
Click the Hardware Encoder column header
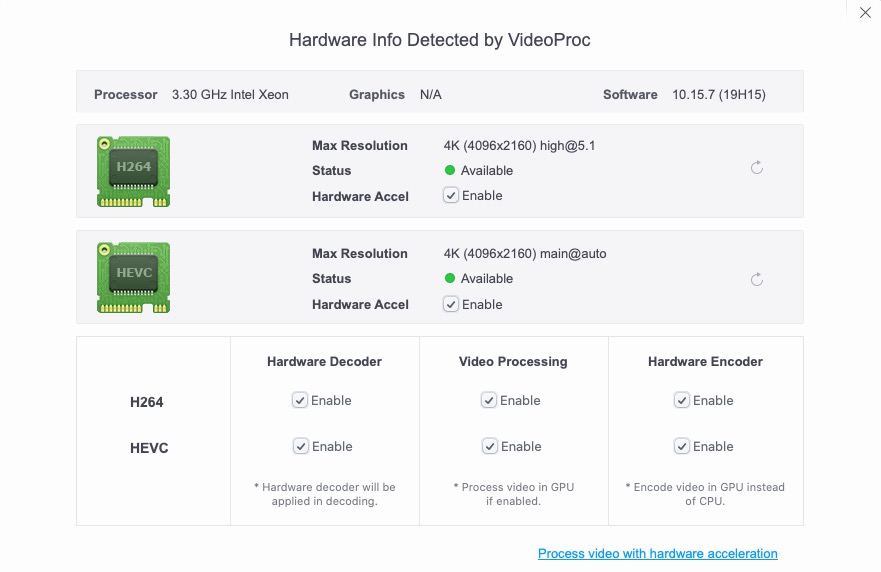click(705, 361)
